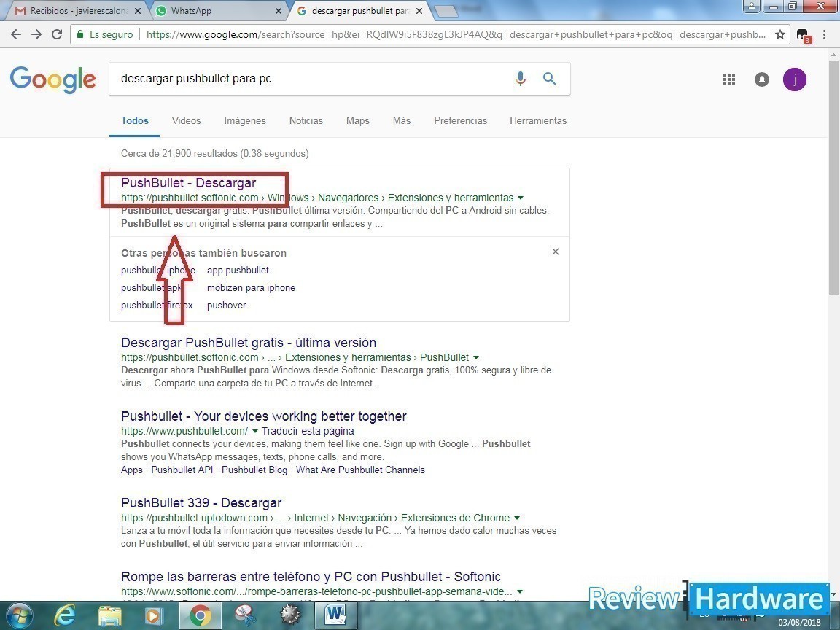Viewport: 840px width, 630px height.
Task: Expand the uptodown.com result URL arrow
Action: [517, 518]
